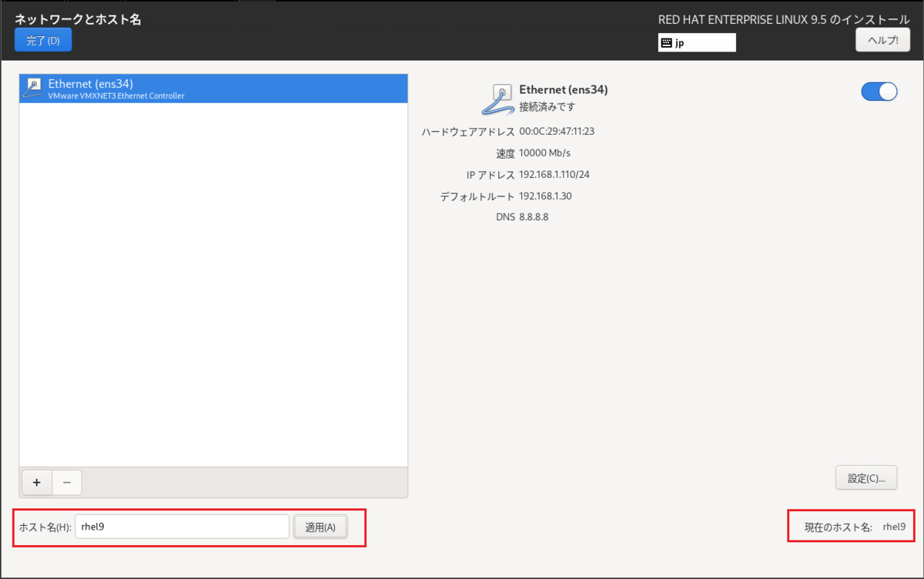Click the jp keyboard layout indicator
The height and width of the screenshot is (579, 924).
click(697, 43)
